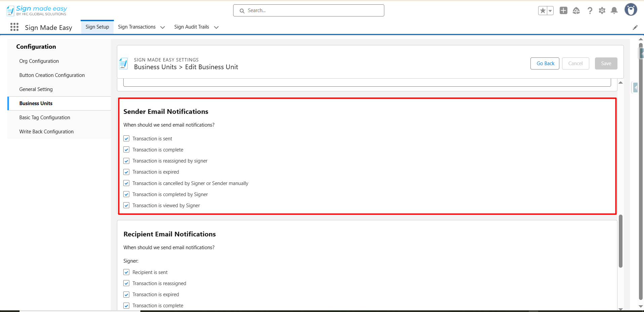
Task: Open the Favorites list dropdown arrow
Action: tap(550, 11)
